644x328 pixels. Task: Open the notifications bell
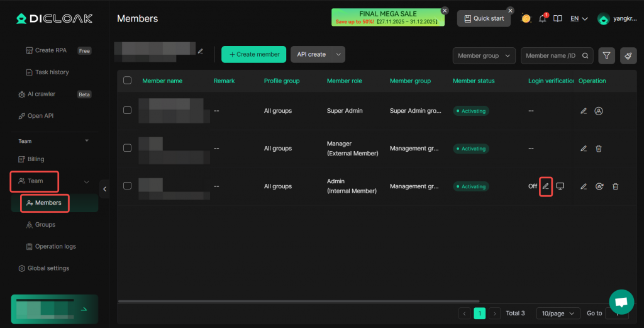[x=542, y=19]
